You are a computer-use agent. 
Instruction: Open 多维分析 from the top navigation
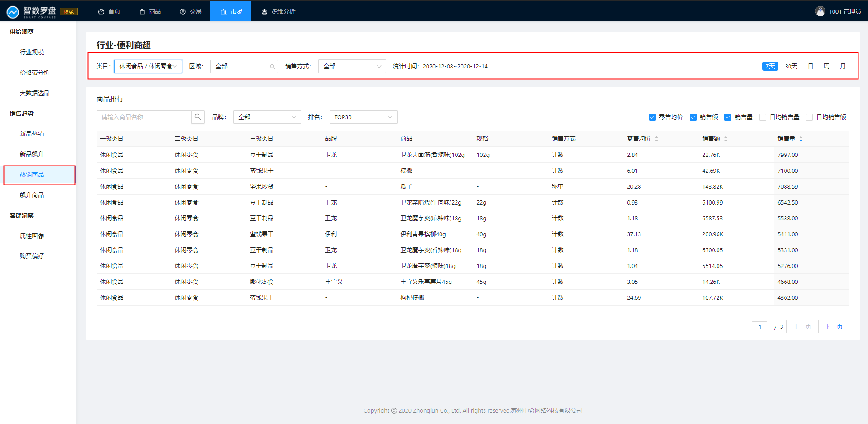(x=278, y=11)
